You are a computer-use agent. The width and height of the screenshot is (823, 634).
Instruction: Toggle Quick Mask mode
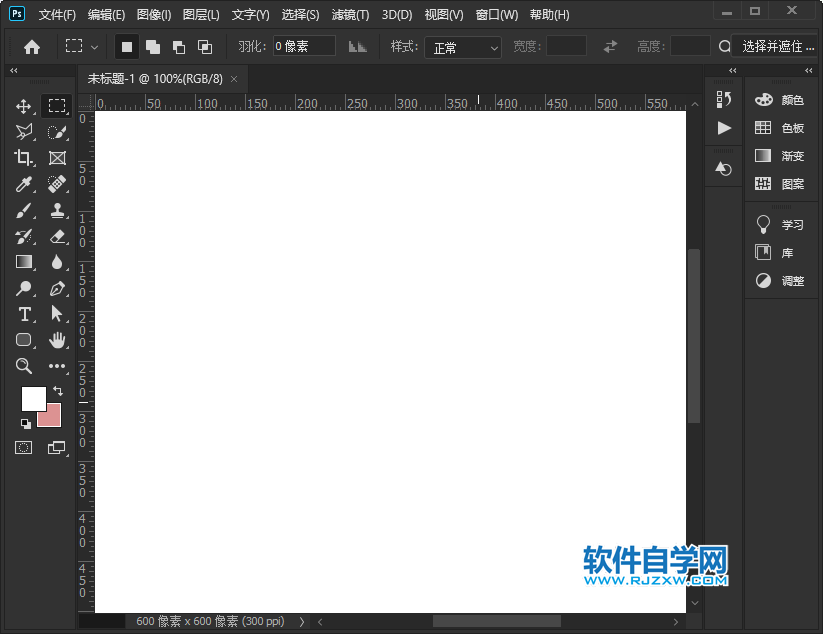[24, 448]
